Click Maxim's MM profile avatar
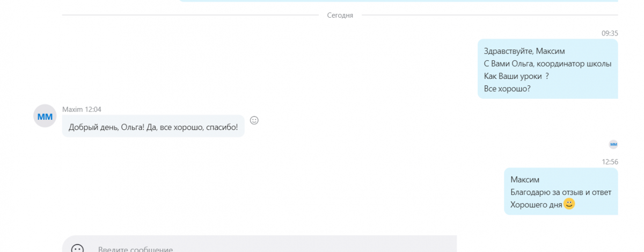Screen dimensions: 644x252 tap(45, 116)
